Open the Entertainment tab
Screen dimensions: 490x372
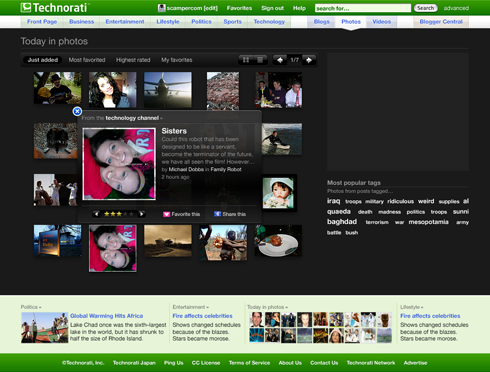click(x=125, y=22)
